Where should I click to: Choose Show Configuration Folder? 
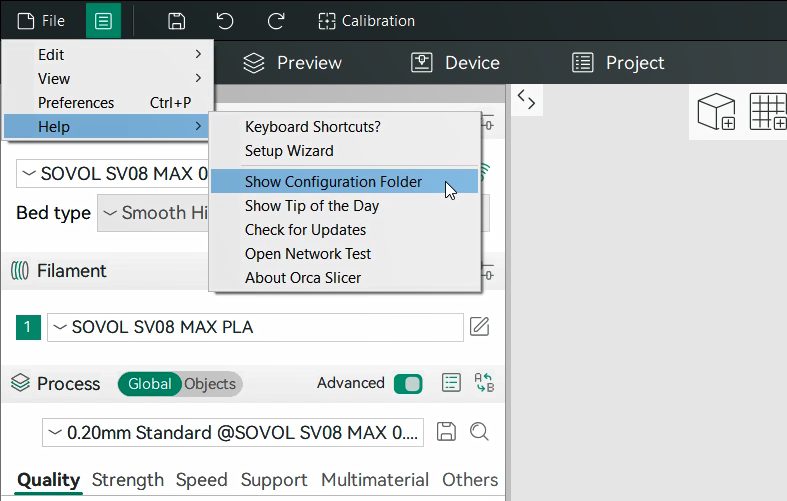[344, 181]
